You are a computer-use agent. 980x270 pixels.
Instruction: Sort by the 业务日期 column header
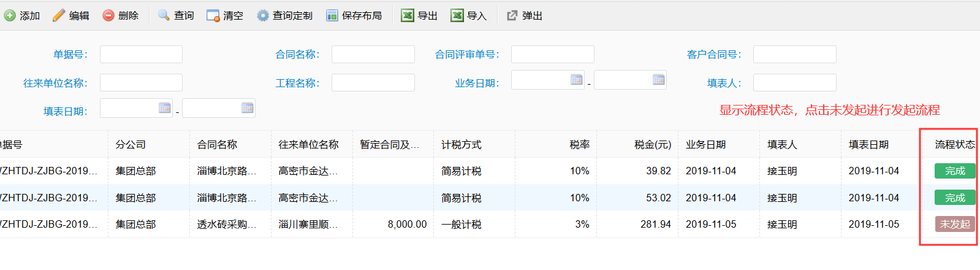[719, 144]
